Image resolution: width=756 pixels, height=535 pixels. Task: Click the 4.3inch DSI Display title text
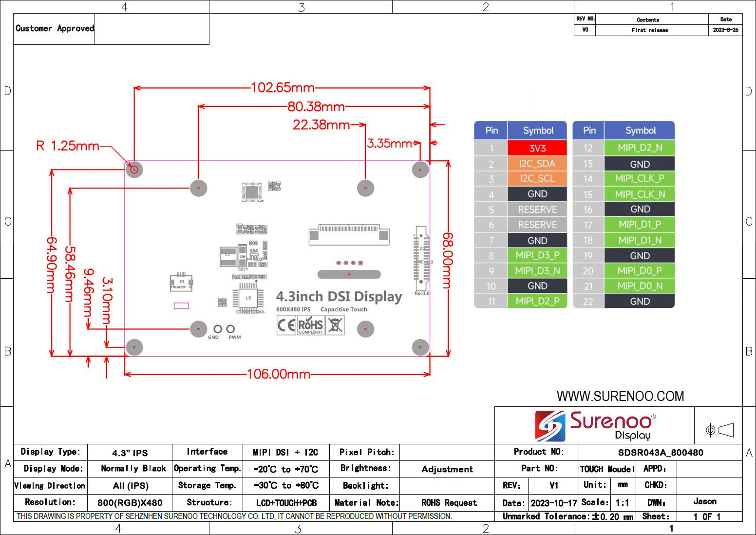point(339,297)
